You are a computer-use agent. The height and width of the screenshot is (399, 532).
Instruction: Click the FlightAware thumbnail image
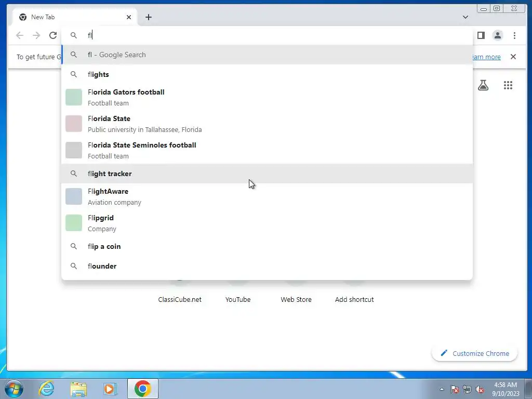click(x=74, y=196)
